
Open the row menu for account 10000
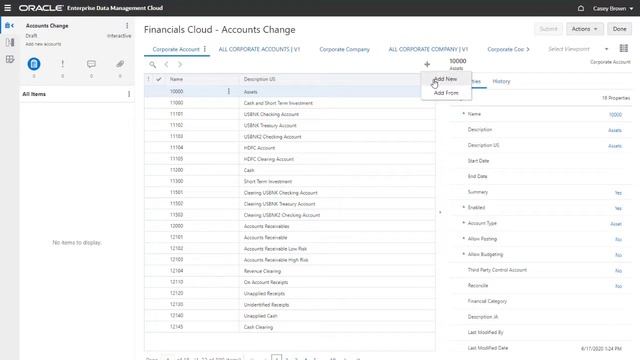(229, 91)
